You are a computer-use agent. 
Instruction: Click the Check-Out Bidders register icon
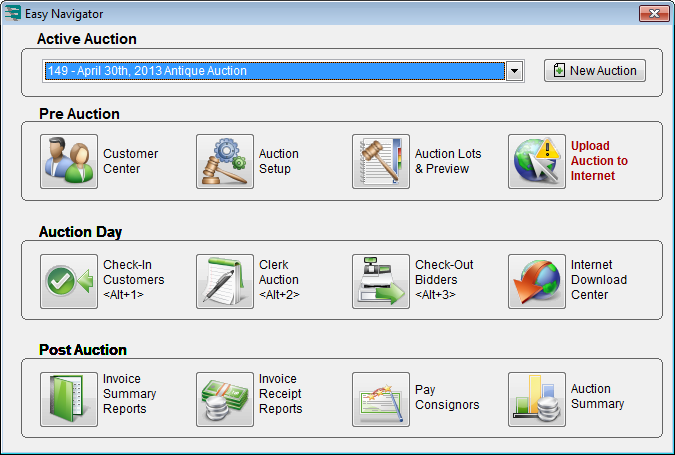381,281
